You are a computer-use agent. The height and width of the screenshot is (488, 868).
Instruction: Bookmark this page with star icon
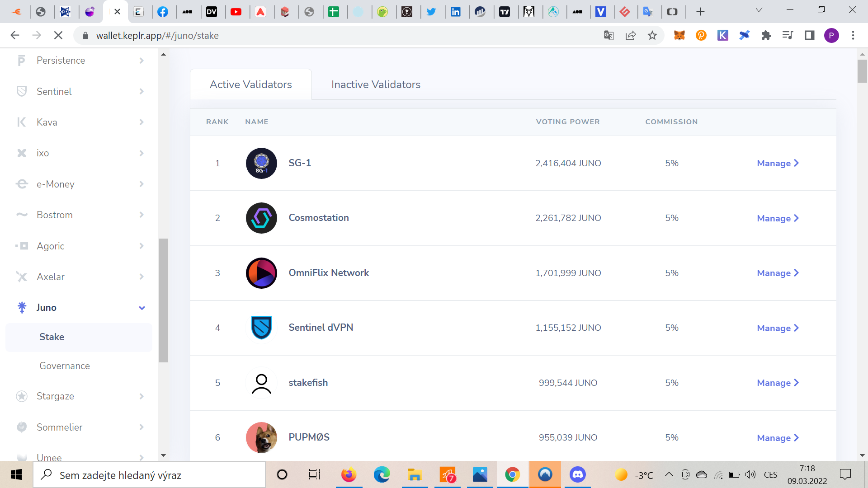tap(652, 35)
